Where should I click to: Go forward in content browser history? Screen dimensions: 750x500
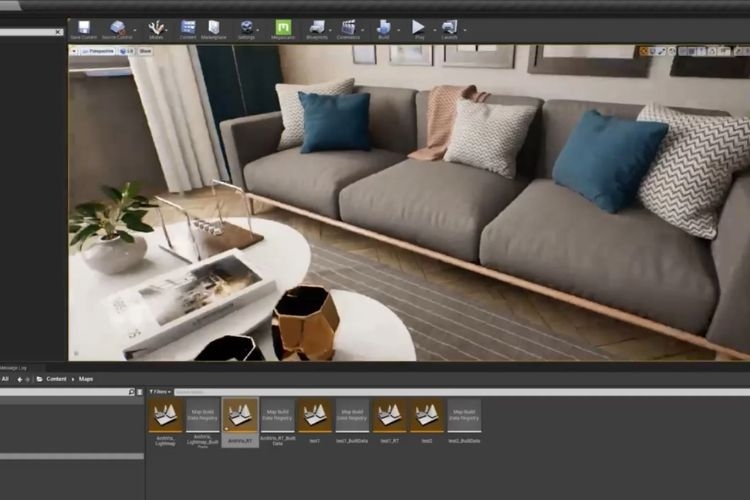27,379
